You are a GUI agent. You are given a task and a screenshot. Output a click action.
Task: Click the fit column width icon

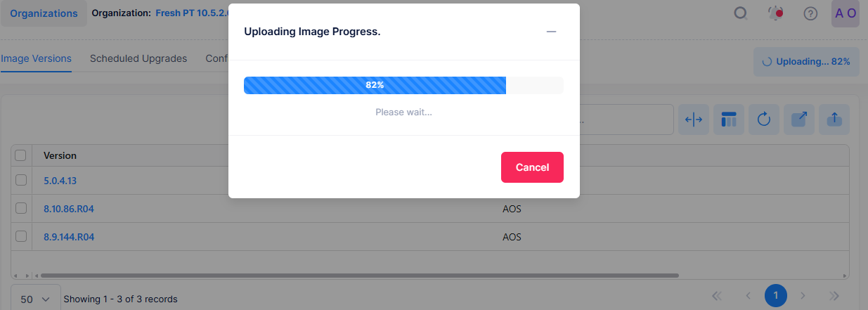tap(694, 120)
